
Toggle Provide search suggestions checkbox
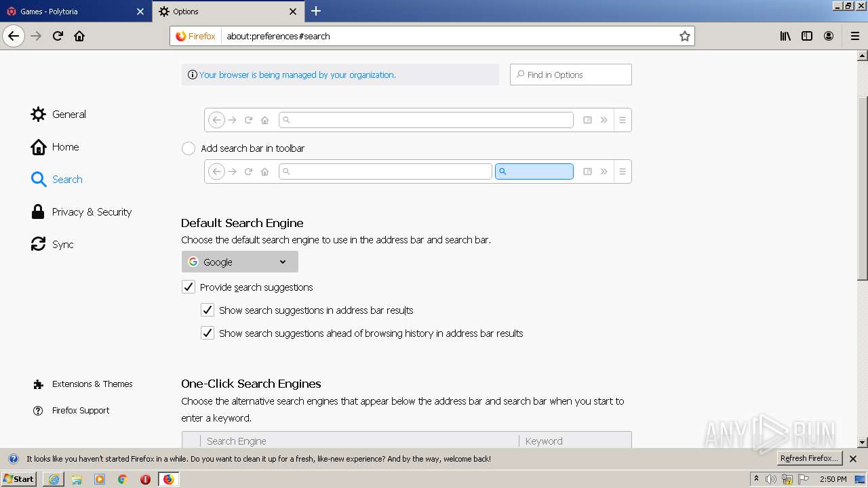pyautogui.click(x=189, y=287)
